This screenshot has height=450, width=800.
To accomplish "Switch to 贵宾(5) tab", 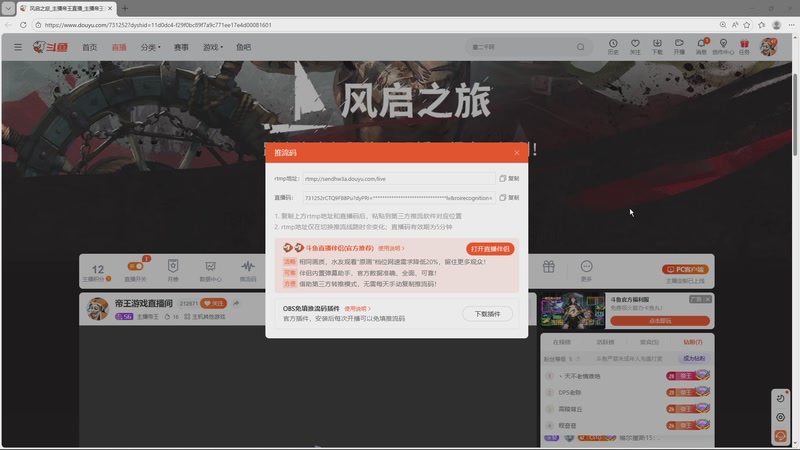I will point(649,342).
